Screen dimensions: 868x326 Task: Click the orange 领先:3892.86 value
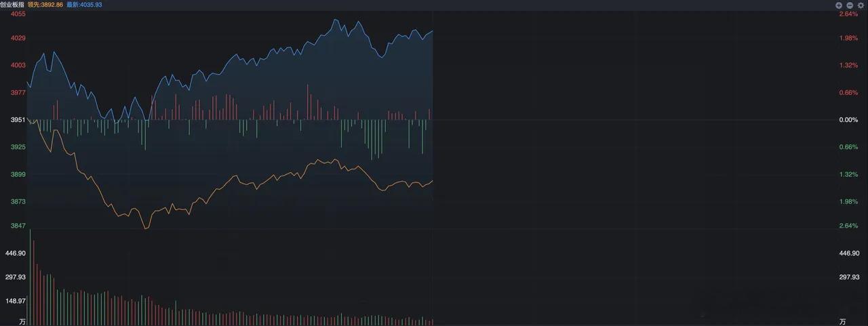[x=45, y=5]
